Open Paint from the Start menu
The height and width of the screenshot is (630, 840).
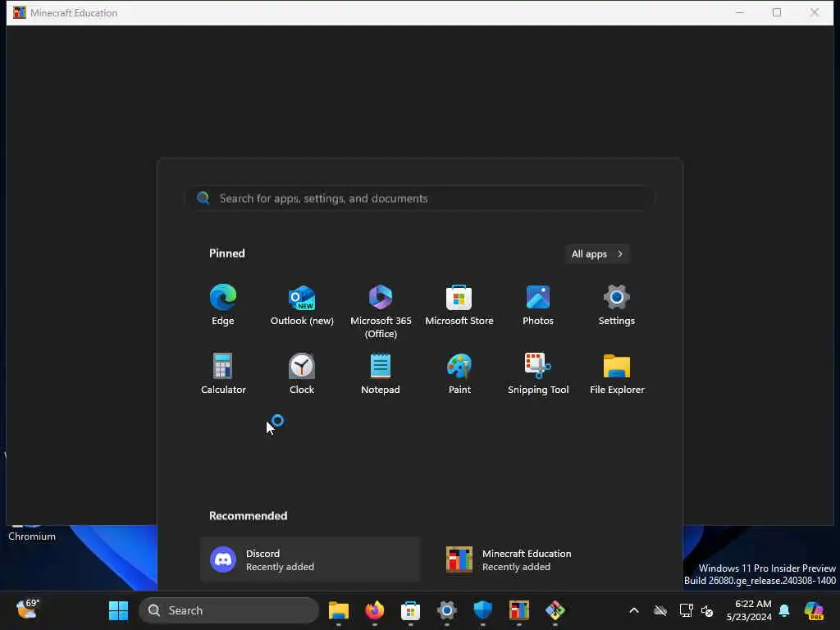pos(459,374)
